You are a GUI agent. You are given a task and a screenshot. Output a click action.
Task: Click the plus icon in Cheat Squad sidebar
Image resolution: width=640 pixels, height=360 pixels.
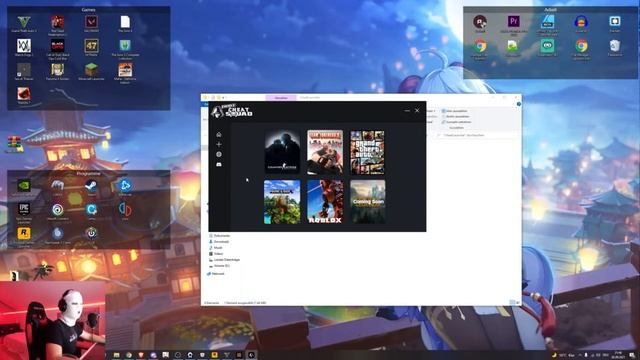pyautogui.click(x=219, y=144)
